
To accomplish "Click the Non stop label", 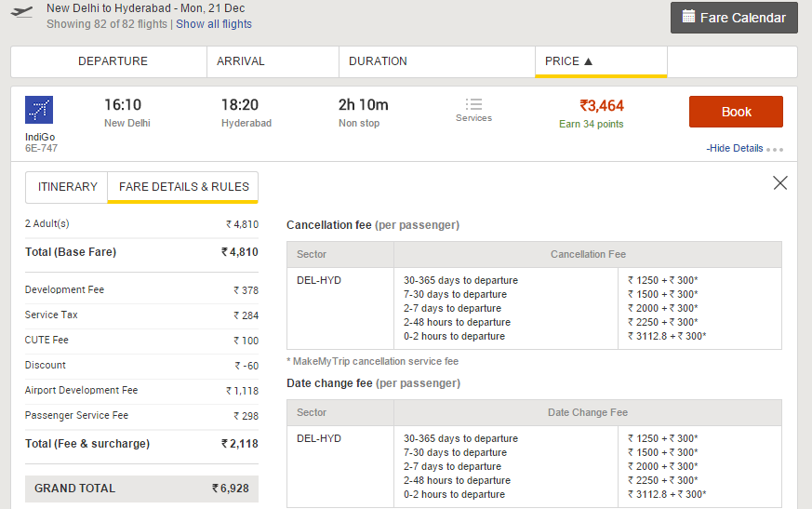I will point(359,124).
